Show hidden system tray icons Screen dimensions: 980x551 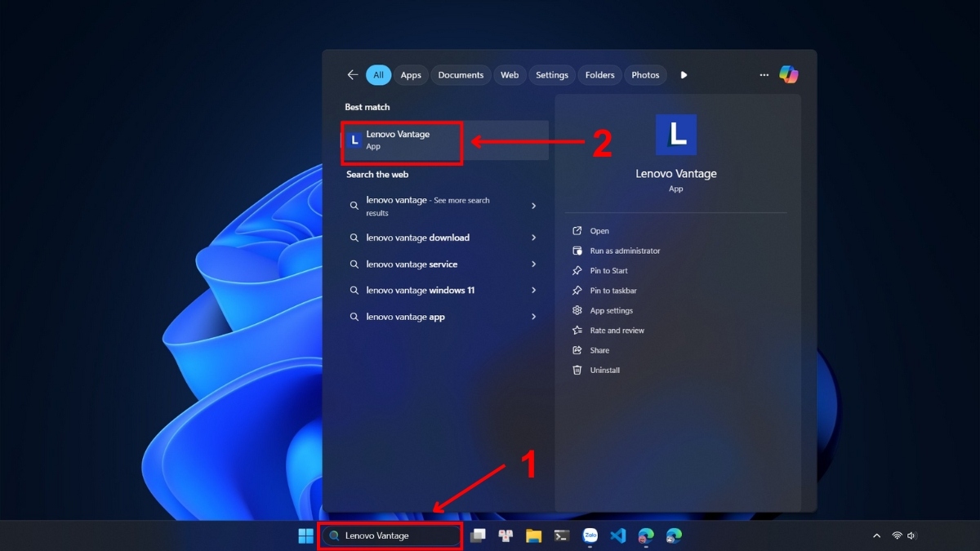point(876,536)
